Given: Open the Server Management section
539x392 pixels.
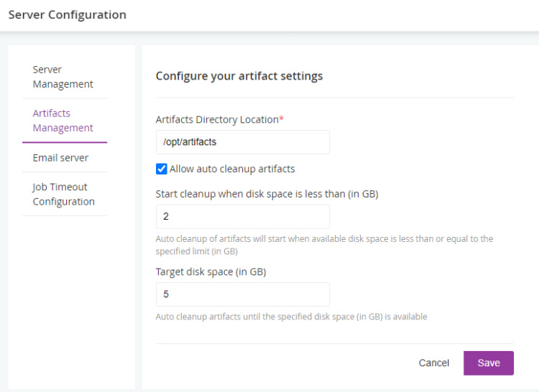Looking at the screenshot, I should click(63, 77).
